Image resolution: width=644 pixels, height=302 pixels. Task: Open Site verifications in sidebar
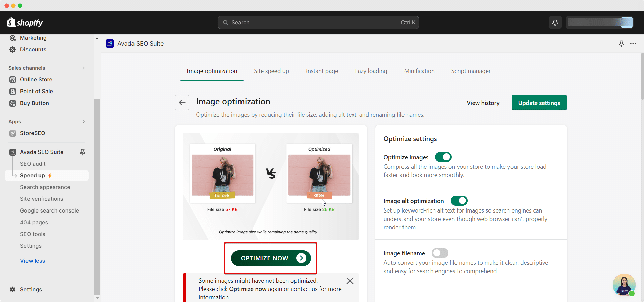(42, 199)
